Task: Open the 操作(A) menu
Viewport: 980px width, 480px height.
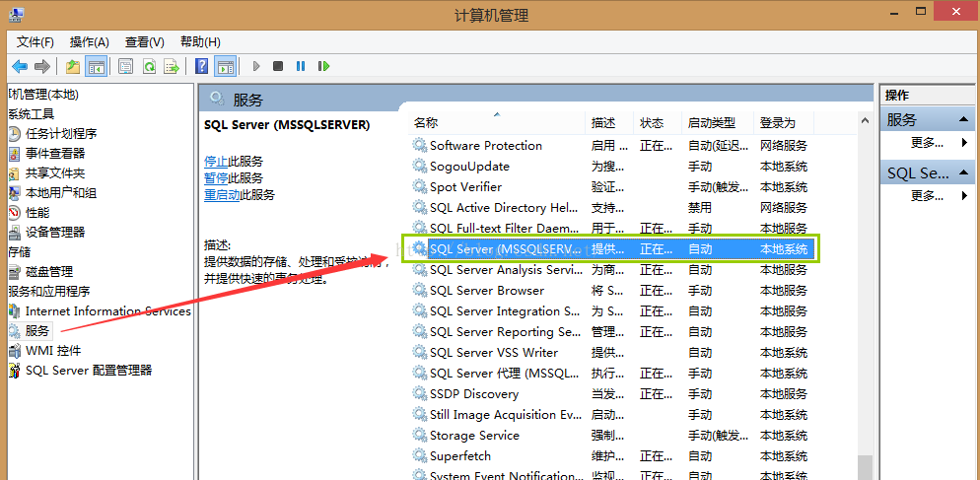Action: tap(89, 41)
